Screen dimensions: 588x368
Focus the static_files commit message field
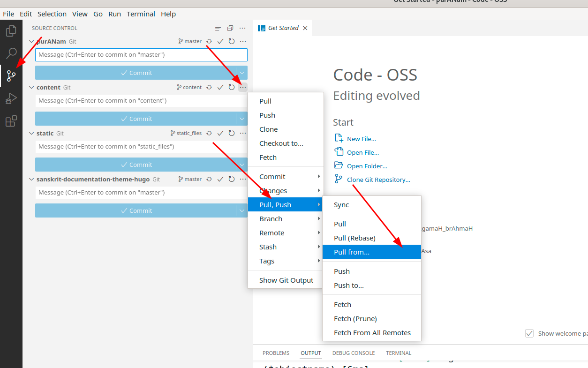point(141,147)
